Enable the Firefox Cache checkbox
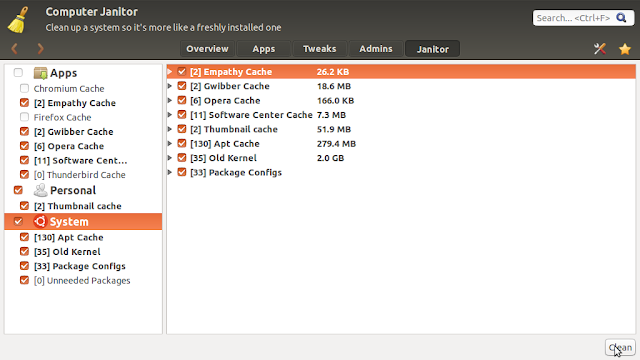Viewport: 640px width, 360px height. 24,117
